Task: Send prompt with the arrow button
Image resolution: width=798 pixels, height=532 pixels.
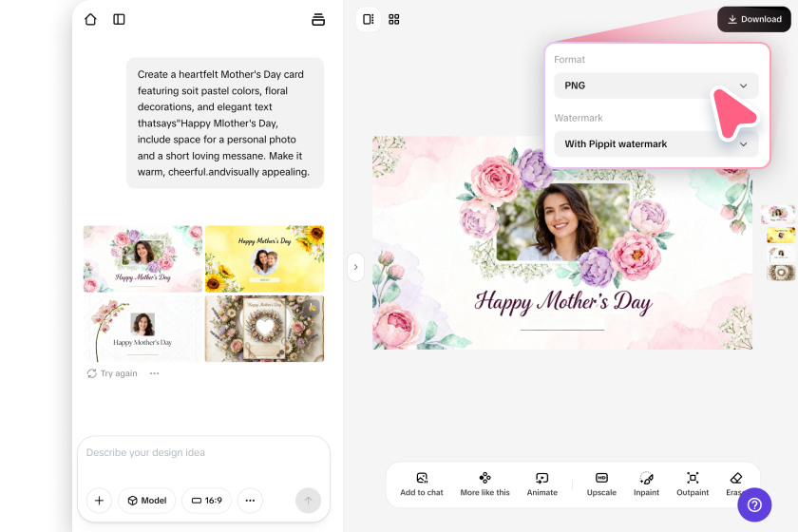Action: (x=308, y=501)
